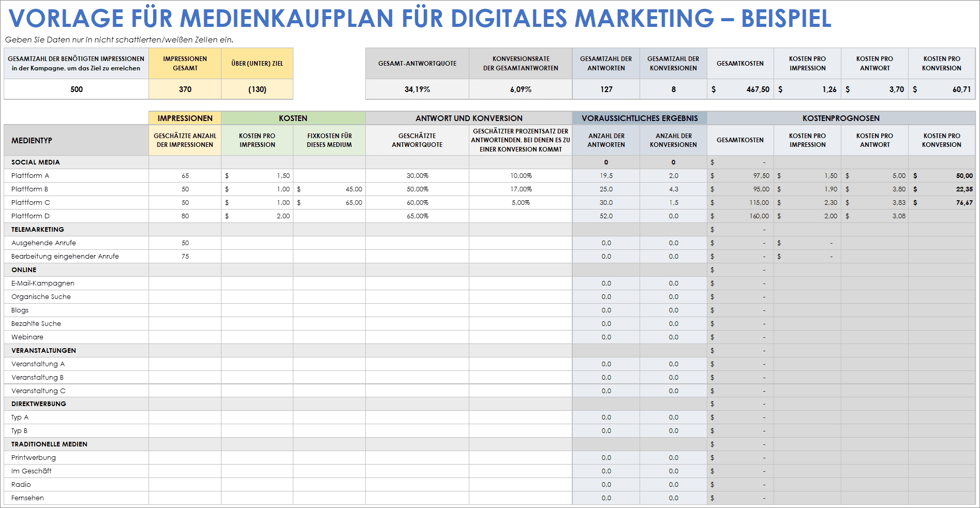Click the KOSTENPROGNOSEN header
The width and height of the screenshot is (980, 508).
841,118
